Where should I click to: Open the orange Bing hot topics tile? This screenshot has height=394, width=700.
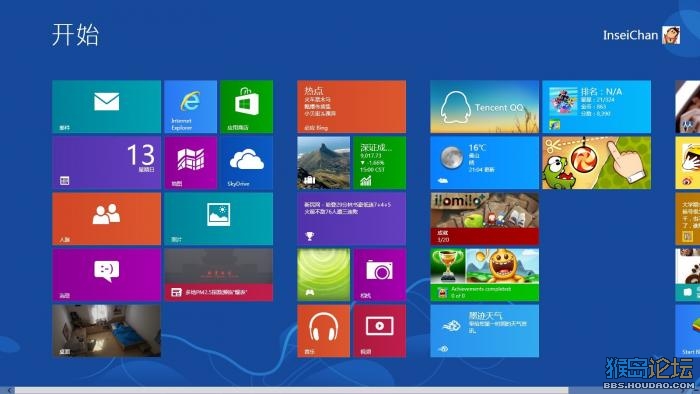point(351,107)
